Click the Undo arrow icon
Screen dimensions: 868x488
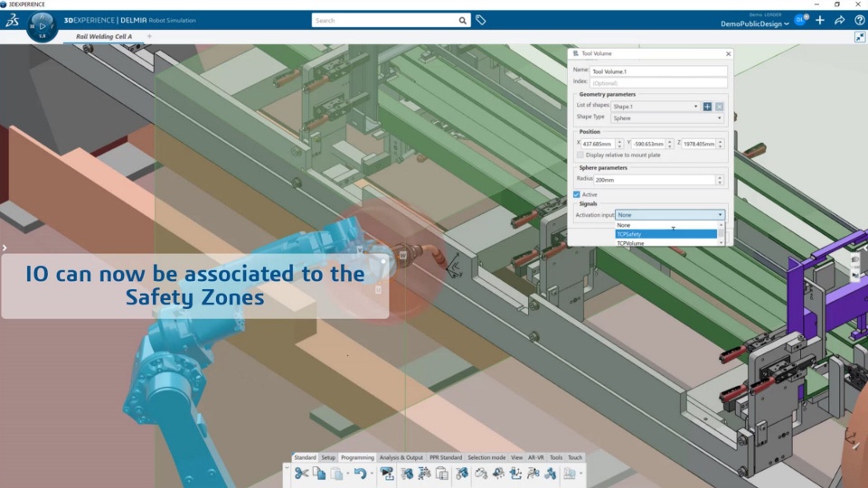coord(360,474)
